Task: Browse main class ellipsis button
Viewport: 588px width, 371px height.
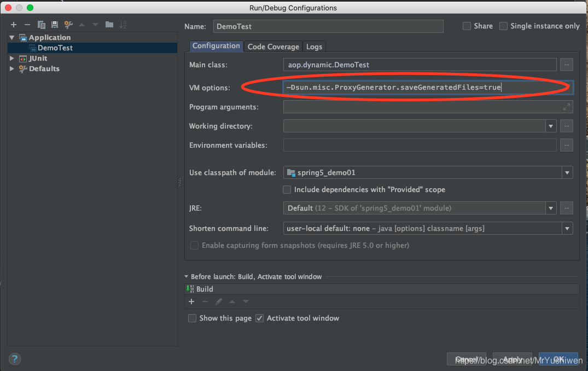Action: tap(567, 65)
